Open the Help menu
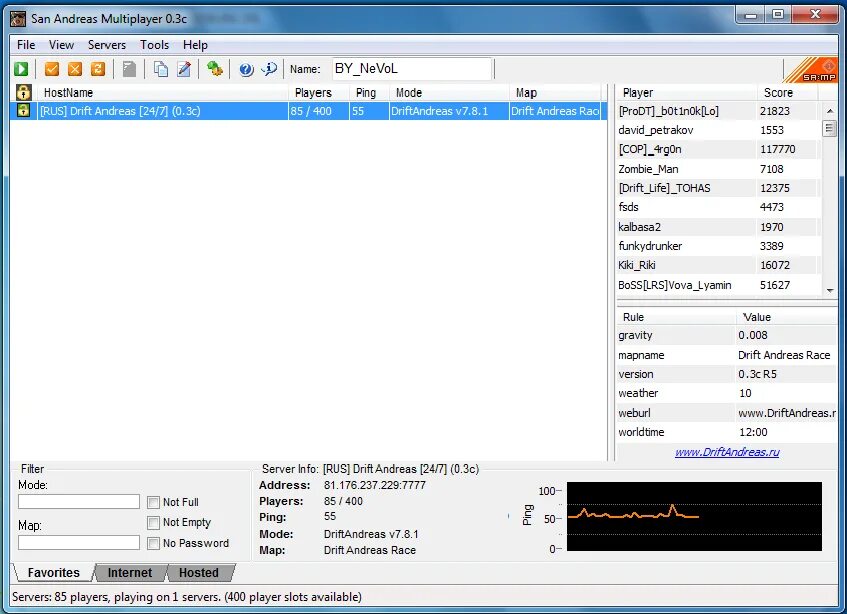This screenshot has height=614, width=847. click(x=195, y=45)
